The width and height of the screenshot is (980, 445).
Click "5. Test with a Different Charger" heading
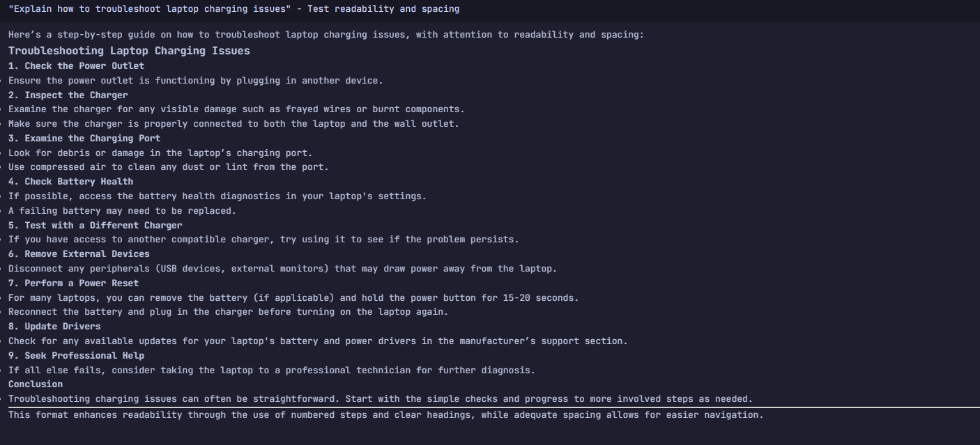pos(95,226)
